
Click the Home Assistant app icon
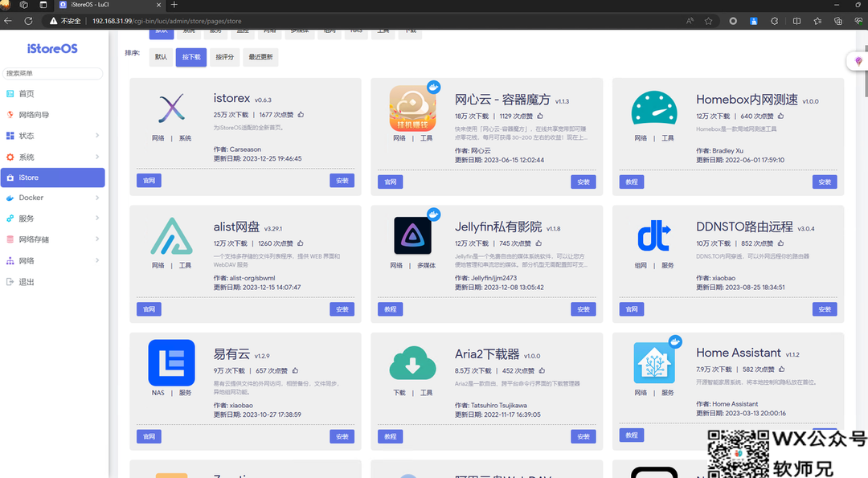pyautogui.click(x=653, y=362)
